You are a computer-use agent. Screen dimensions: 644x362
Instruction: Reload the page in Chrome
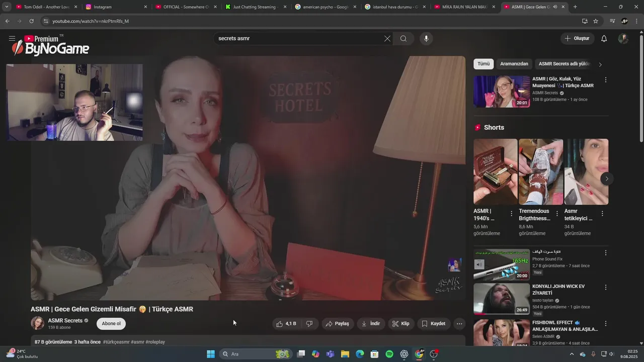coord(31,21)
